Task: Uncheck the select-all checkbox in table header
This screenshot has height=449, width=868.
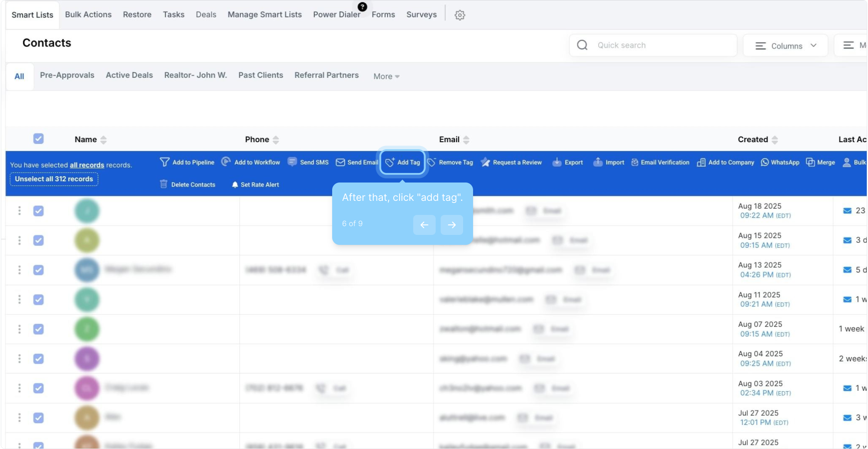Action: 39,139
